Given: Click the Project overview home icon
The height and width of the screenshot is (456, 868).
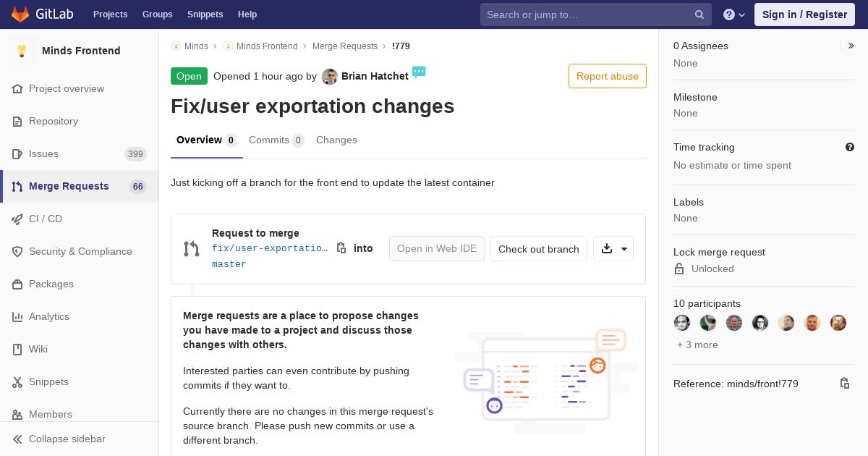Looking at the screenshot, I should tap(17, 88).
